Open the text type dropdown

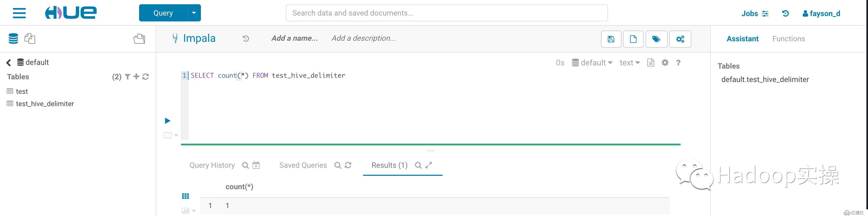[630, 63]
